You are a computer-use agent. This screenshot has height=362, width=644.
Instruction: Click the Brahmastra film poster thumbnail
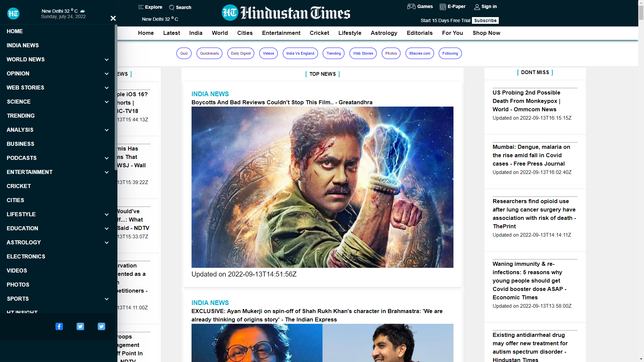pos(322,187)
